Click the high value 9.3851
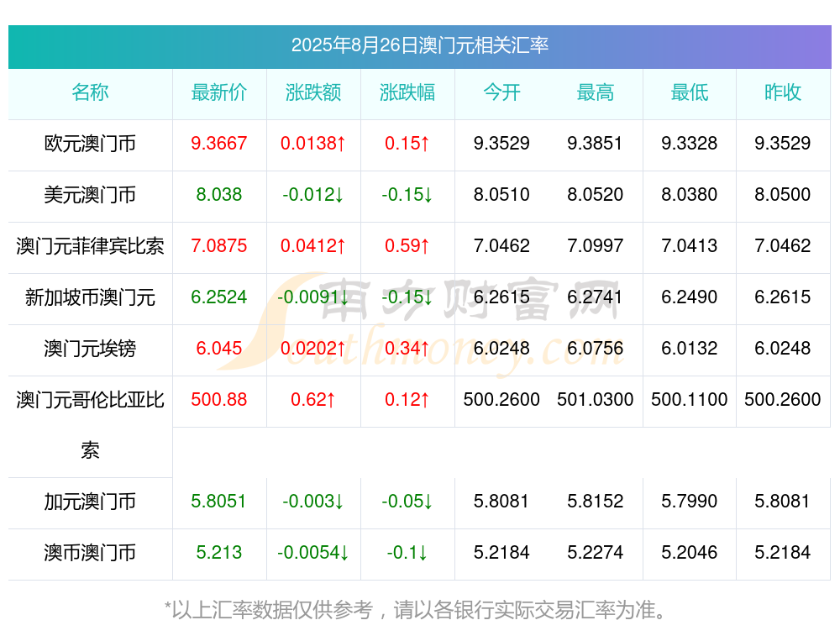The width and height of the screenshot is (840, 636). 596,143
